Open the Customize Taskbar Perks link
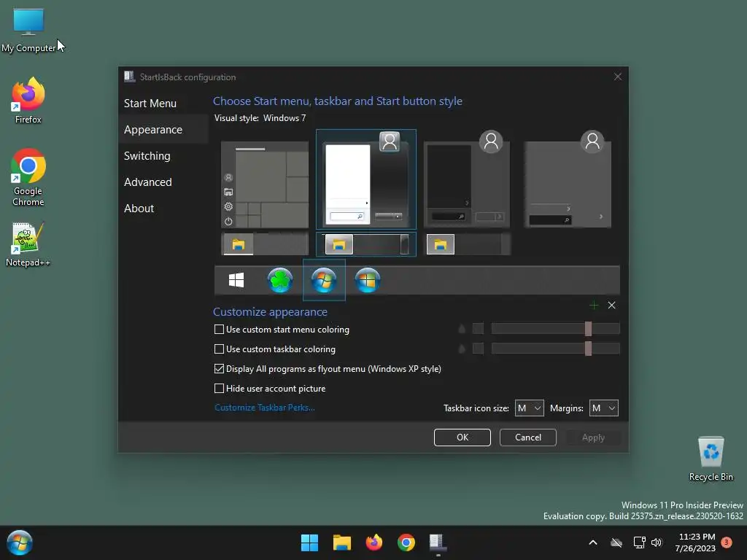The image size is (747, 560). (x=264, y=408)
